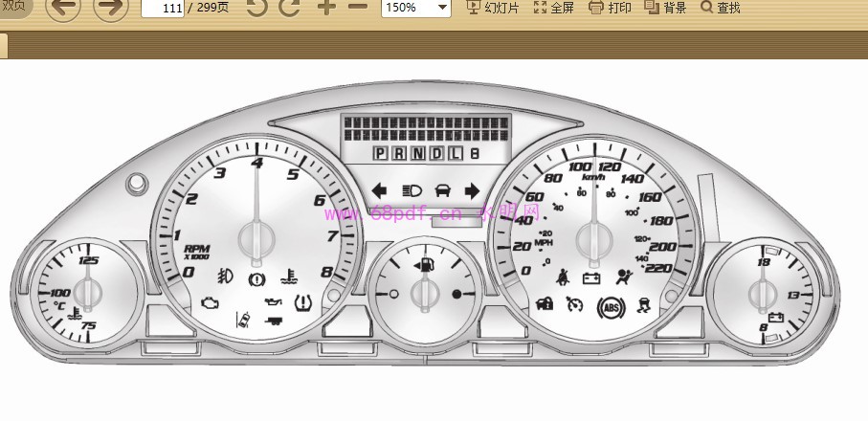Screen dimensions: 868x421
Task: Go to the previous page arrow
Action: [x=63, y=9]
